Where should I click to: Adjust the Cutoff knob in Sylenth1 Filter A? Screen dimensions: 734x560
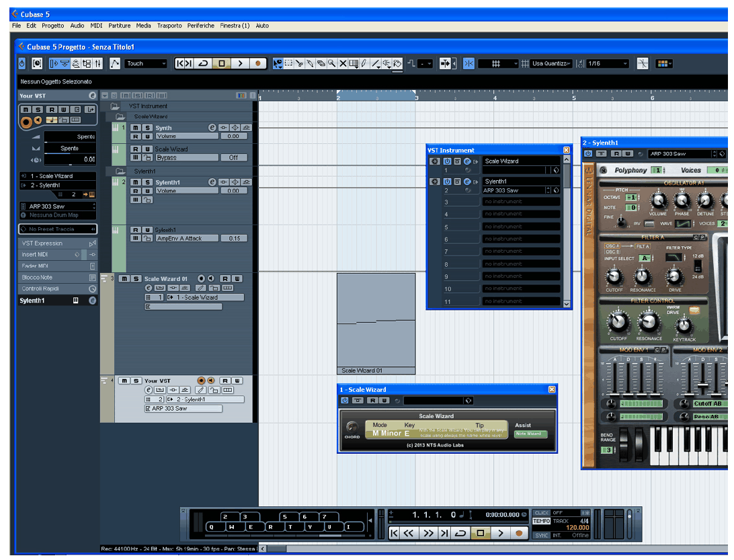pyautogui.click(x=614, y=278)
